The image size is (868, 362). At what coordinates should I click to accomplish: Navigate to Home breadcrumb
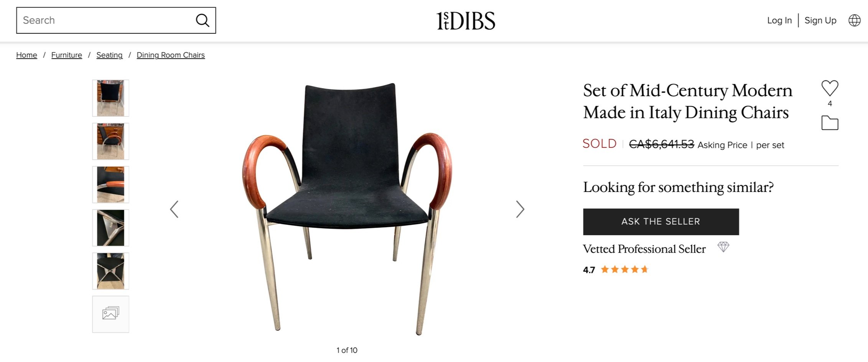point(26,55)
